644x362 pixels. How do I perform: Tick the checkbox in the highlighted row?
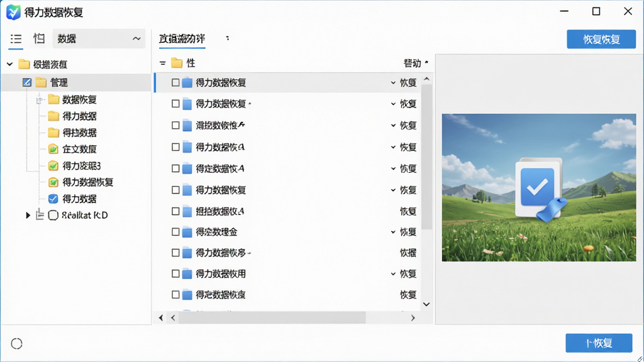coord(175,82)
